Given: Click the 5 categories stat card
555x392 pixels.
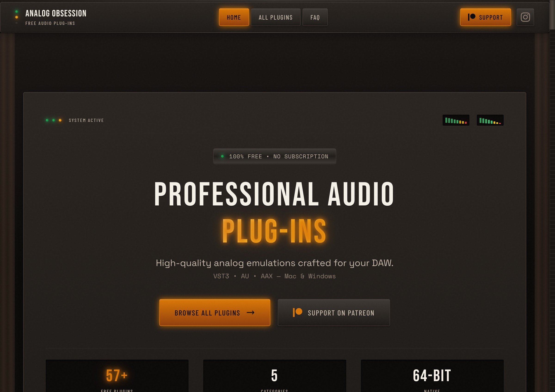Looking at the screenshot, I should coord(274,376).
